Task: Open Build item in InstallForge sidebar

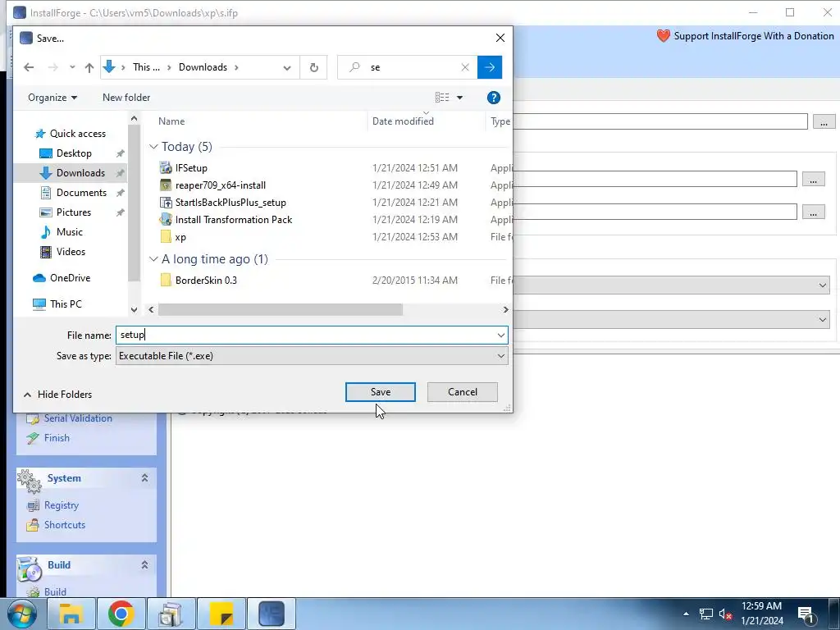Action: coord(55,592)
